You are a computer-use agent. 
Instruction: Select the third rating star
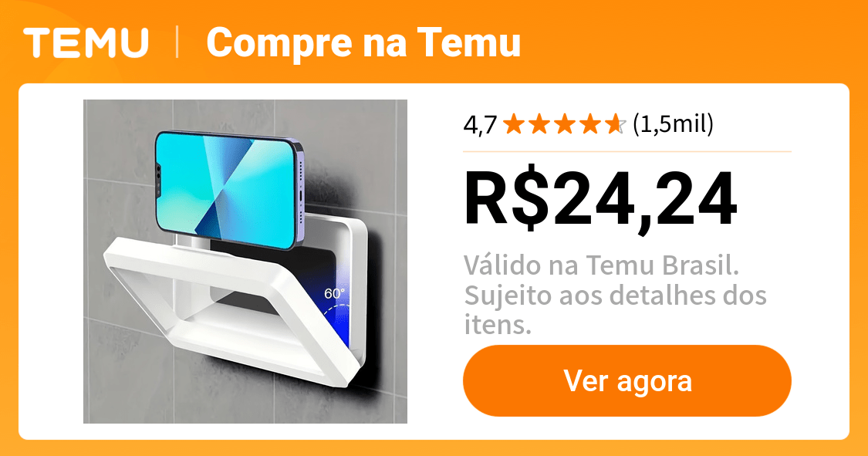point(565,124)
